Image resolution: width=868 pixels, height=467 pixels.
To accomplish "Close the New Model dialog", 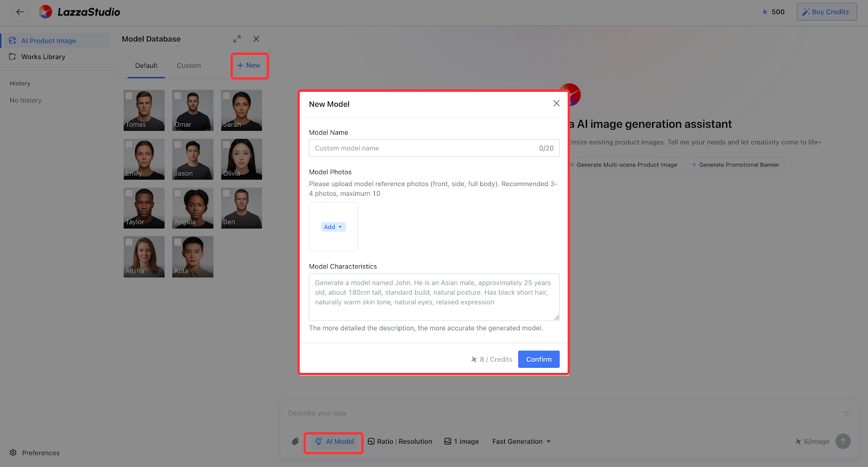I will [556, 104].
